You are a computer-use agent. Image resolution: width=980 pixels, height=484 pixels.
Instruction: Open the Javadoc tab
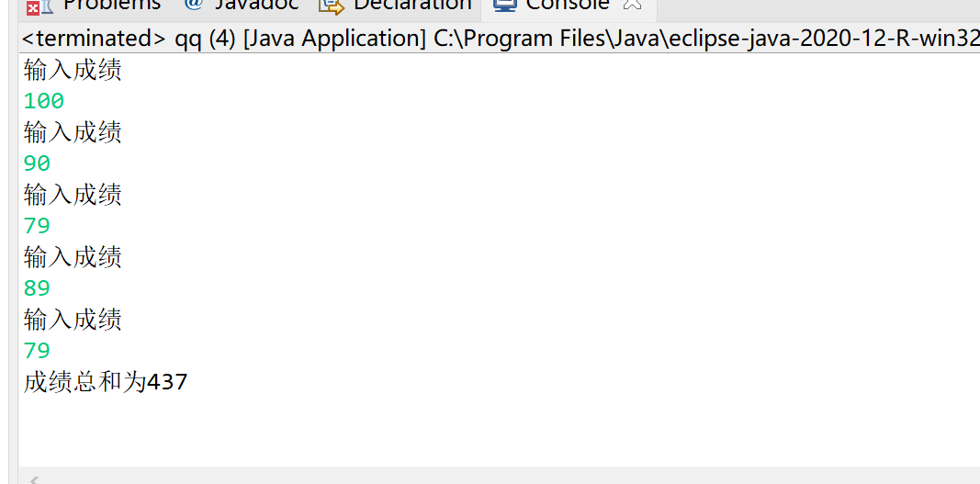pyautogui.click(x=256, y=5)
